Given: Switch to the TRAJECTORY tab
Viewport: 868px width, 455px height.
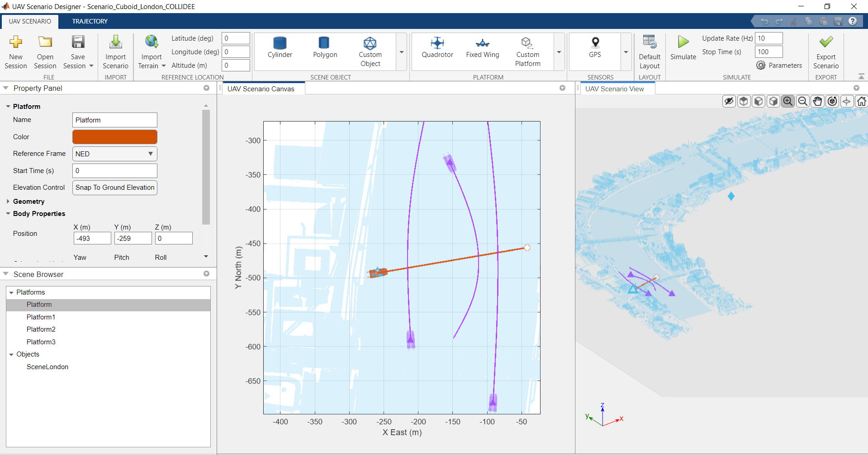Looking at the screenshot, I should (x=89, y=21).
